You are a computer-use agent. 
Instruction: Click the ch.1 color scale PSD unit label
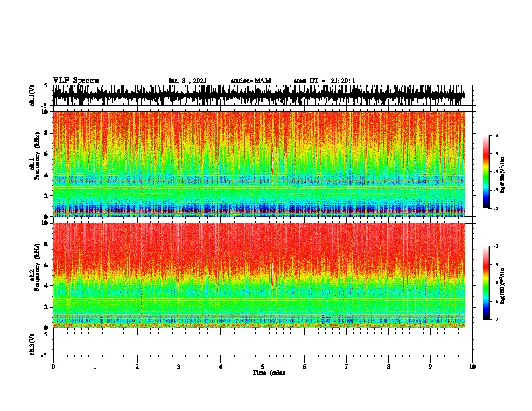point(503,175)
